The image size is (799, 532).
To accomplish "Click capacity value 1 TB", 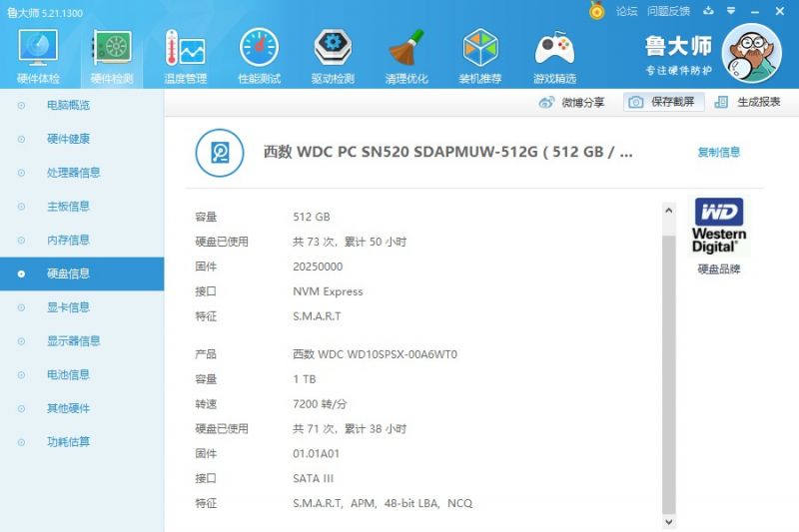I will click(305, 379).
